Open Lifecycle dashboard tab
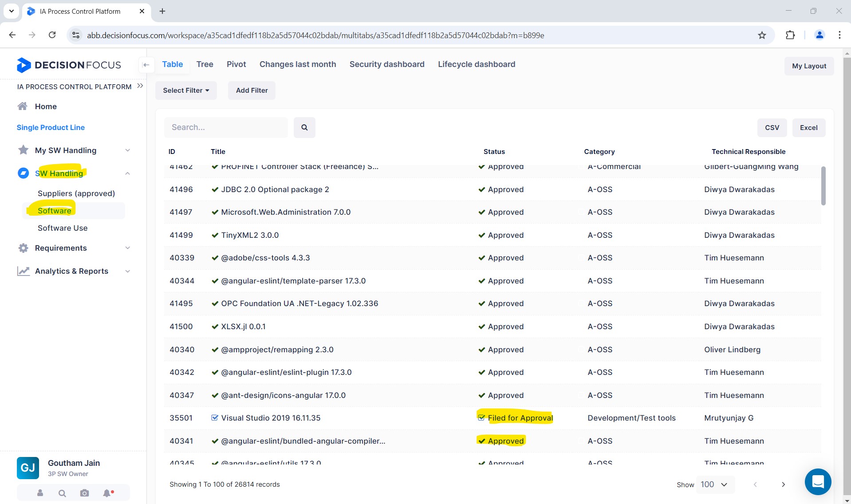This screenshot has width=851, height=504. click(477, 64)
